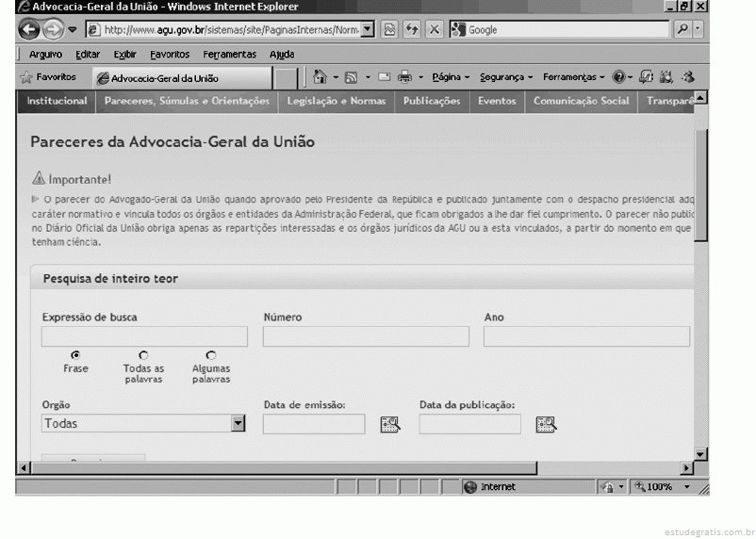Expand the address bar URL dropdown
The width and height of the screenshot is (756, 539).
(368, 30)
